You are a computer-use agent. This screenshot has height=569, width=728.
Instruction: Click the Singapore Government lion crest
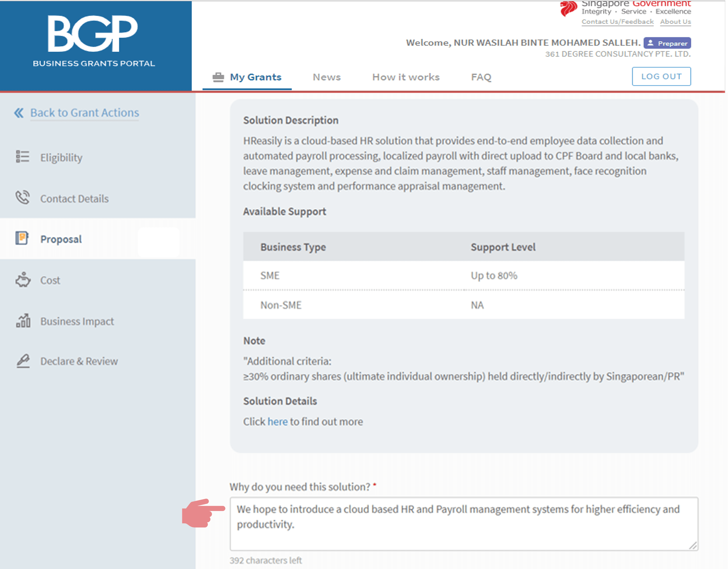point(568,8)
